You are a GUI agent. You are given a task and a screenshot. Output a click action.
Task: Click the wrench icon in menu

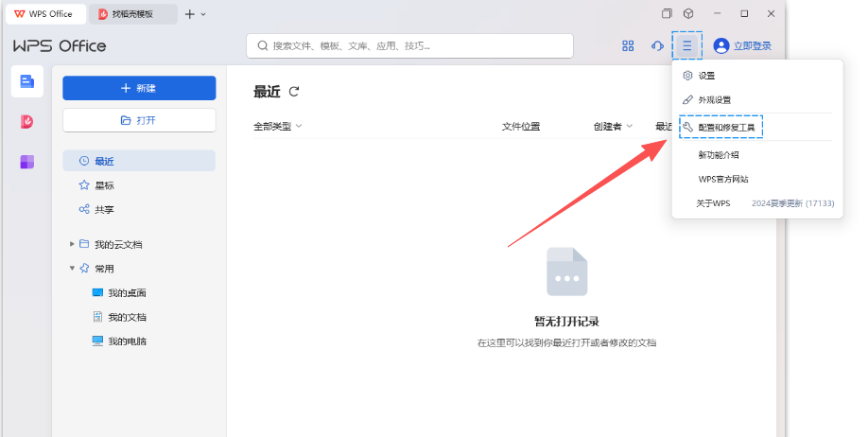click(x=687, y=128)
